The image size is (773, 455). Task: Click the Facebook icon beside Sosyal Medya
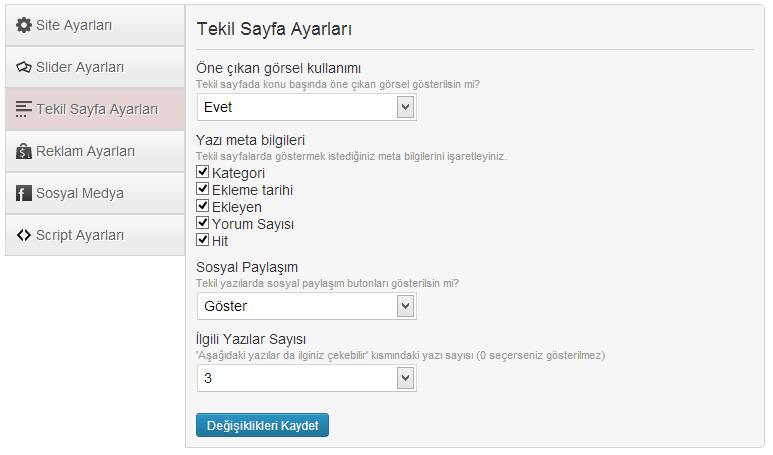coord(24,193)
